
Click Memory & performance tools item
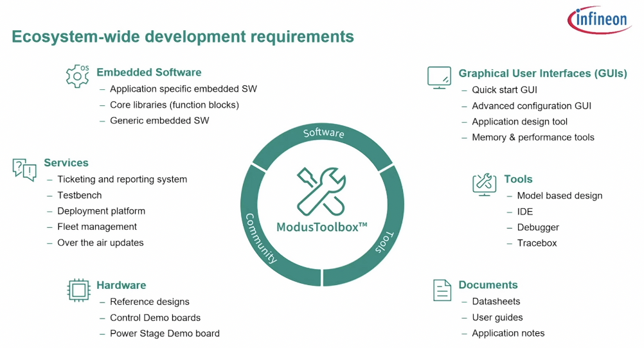[533, 137]
